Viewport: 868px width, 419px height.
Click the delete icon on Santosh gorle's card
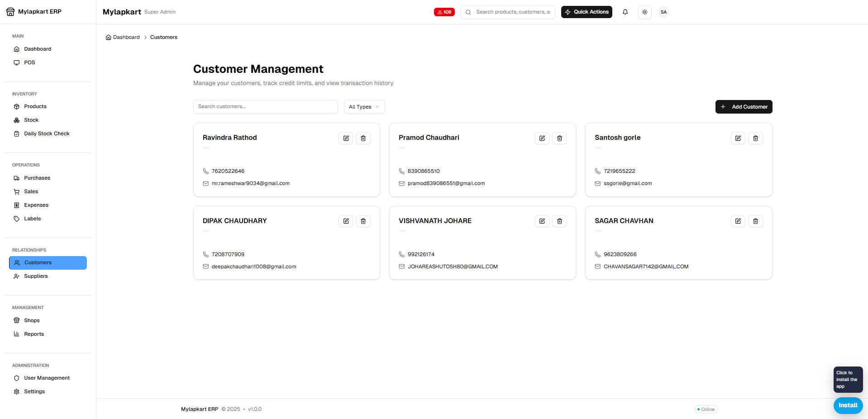pyautogui.click(x=755, y=138)
